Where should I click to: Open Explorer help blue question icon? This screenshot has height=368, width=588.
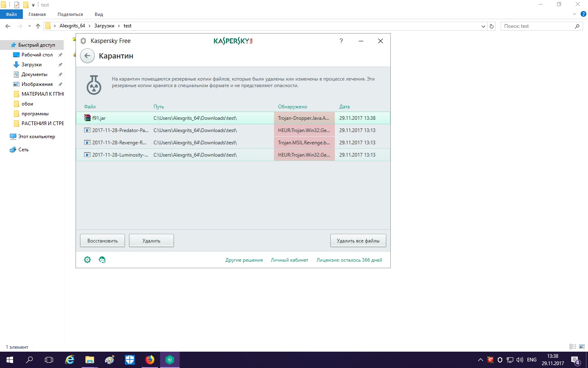tap(584, 14)
